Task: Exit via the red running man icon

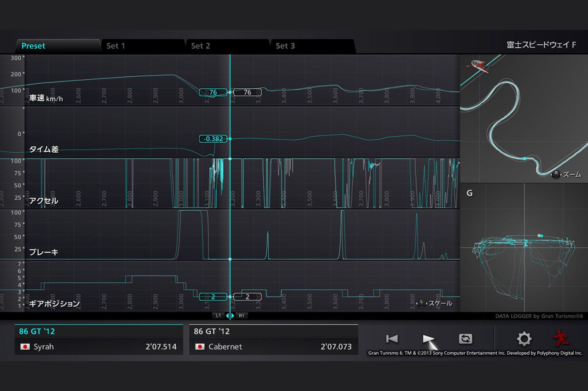Action: click(561, 339)
